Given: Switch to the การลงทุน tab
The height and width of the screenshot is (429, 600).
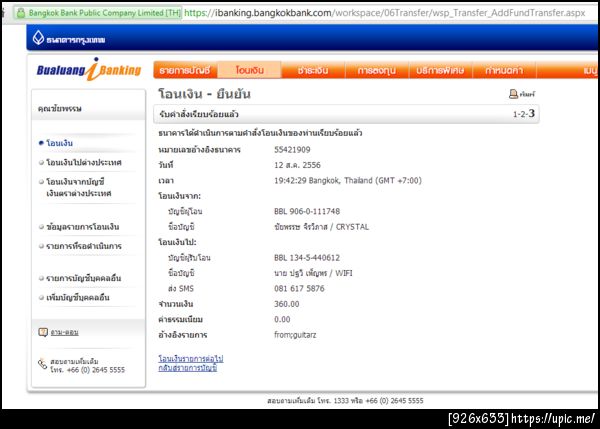Looking at the screenshot, I should click(377, 70).
